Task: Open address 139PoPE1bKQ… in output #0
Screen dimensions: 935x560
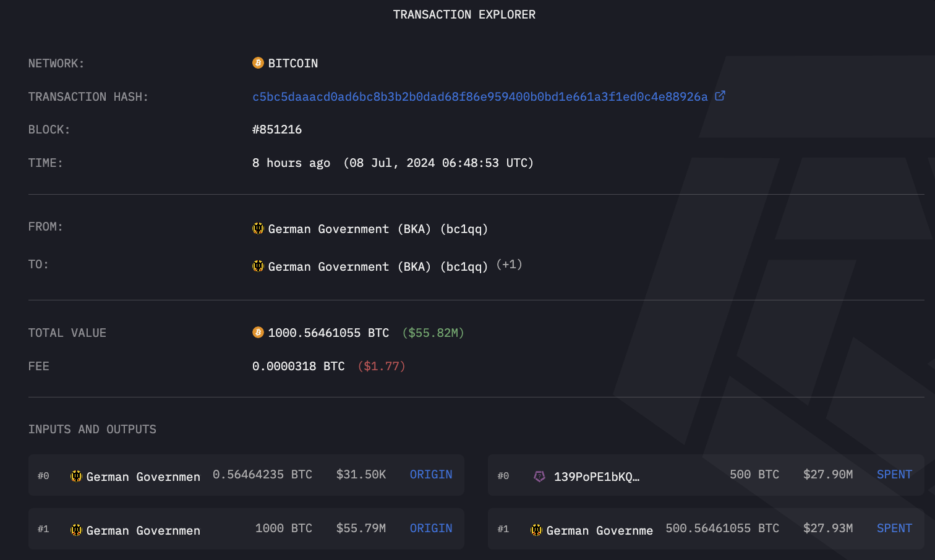Action: (x=597, y=477)
